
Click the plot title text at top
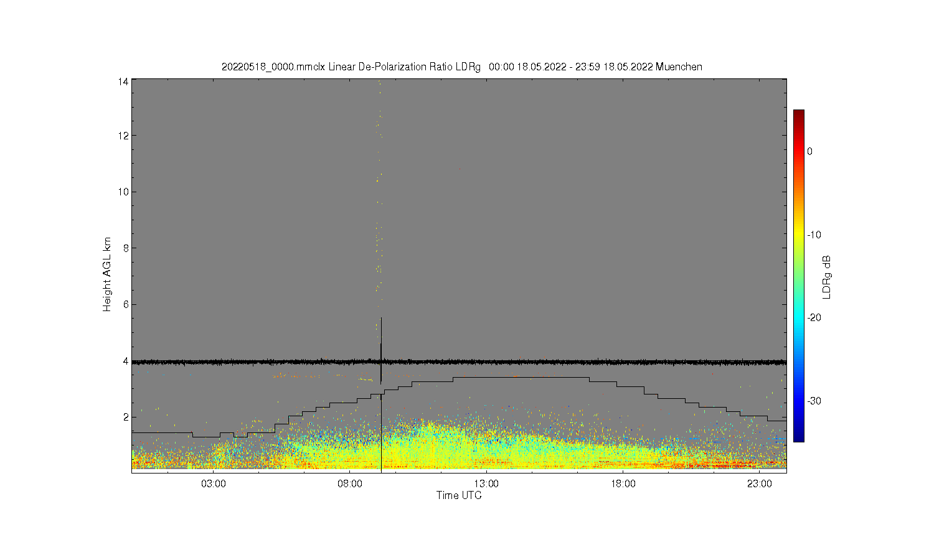(461, 67)
